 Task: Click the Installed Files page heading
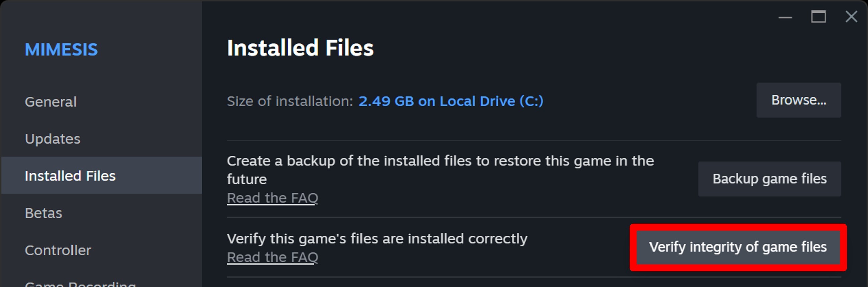300,48
